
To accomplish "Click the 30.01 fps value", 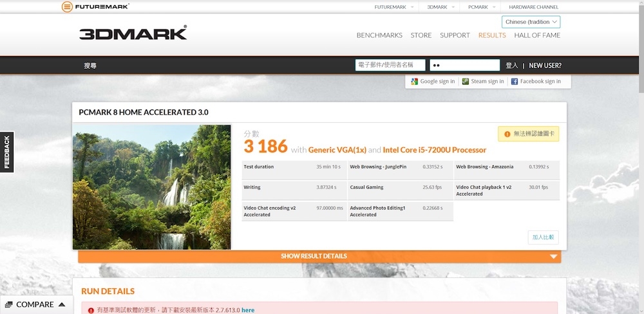I will (x=538, y=187).
